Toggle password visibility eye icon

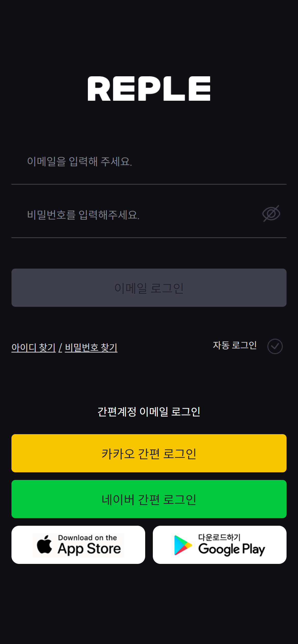pyautogui.click(x=271, y=214)
